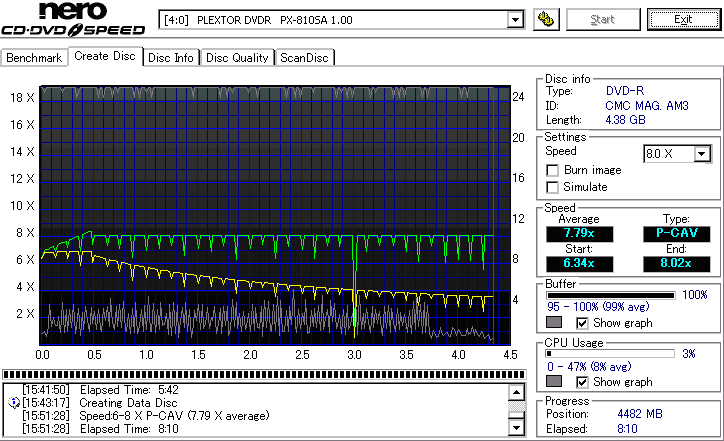724x441 pixels.
Task: Click the disc icon beside Creating Data Disc
Action: [13, 402]
